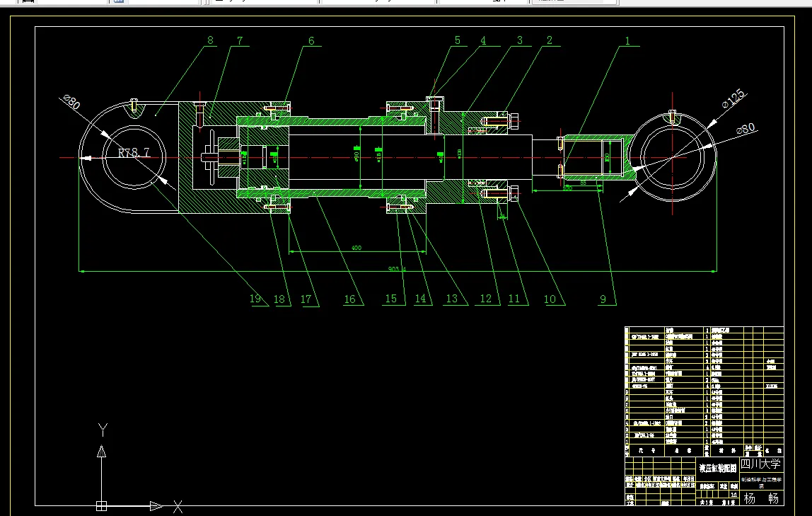This screenshot has height=516, width=812.
Task: Click the Y axis label of UCS icon
Action: [103, 430]
